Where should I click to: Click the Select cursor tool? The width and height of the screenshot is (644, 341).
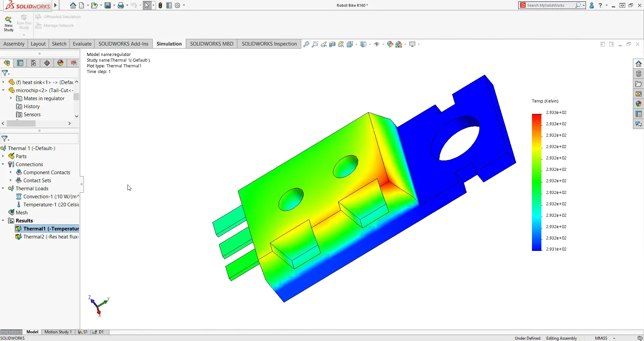[147, 5]
